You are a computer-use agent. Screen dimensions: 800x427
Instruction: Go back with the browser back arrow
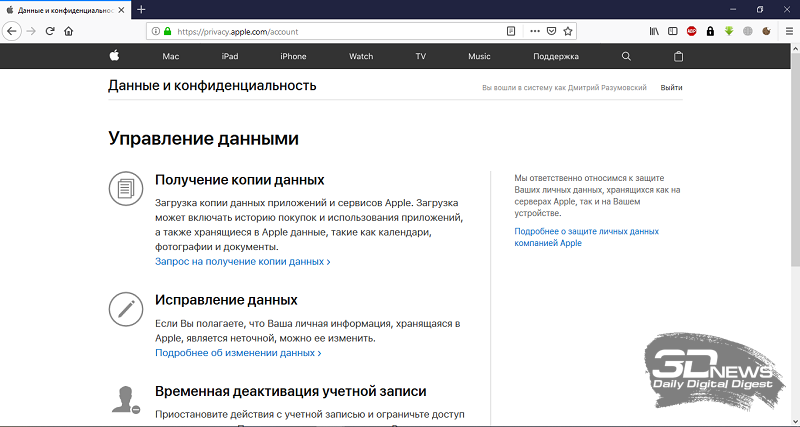pyautogui.click(x=12, y=31)
